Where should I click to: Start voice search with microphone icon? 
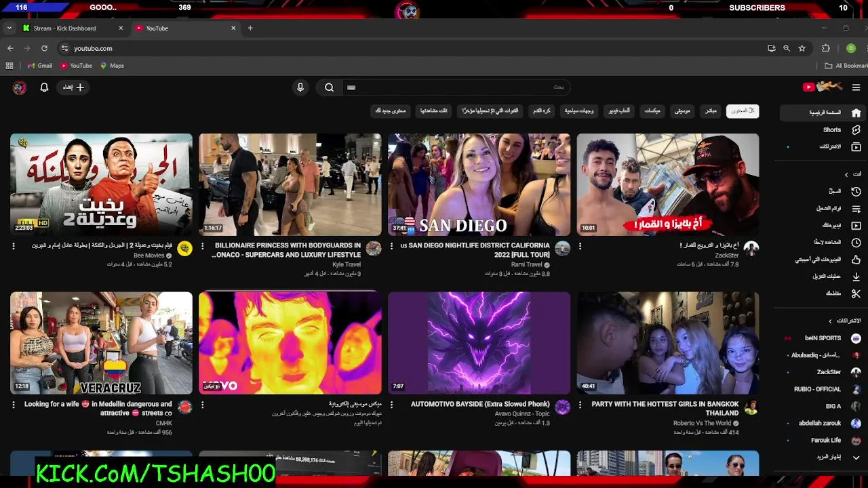[300, 87]
